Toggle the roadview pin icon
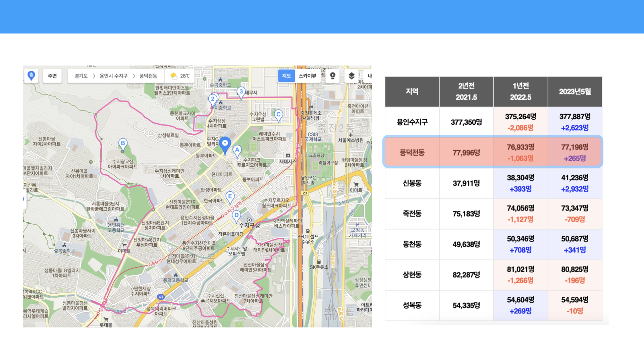644x362 pixels. tap(332, 76)
